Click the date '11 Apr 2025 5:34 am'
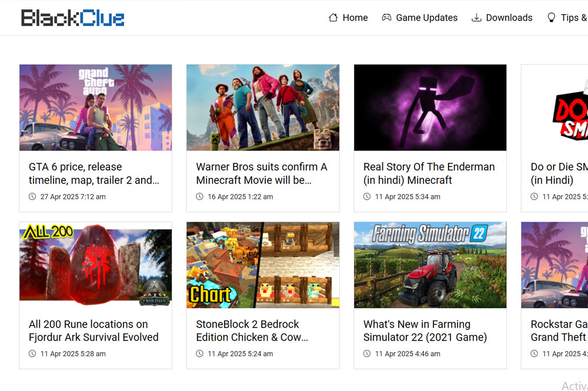588x391 pixels. [407, 197]
